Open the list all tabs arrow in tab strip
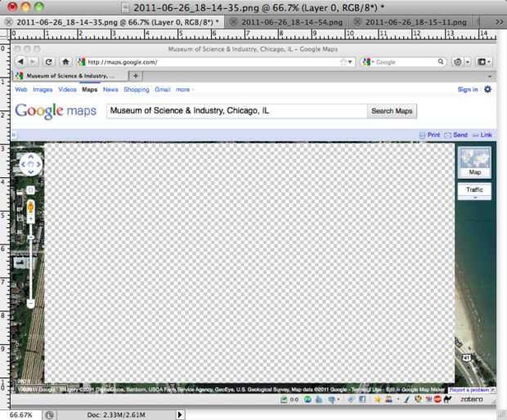This screenshot has height=420, width=507. (x=490, y=76)
